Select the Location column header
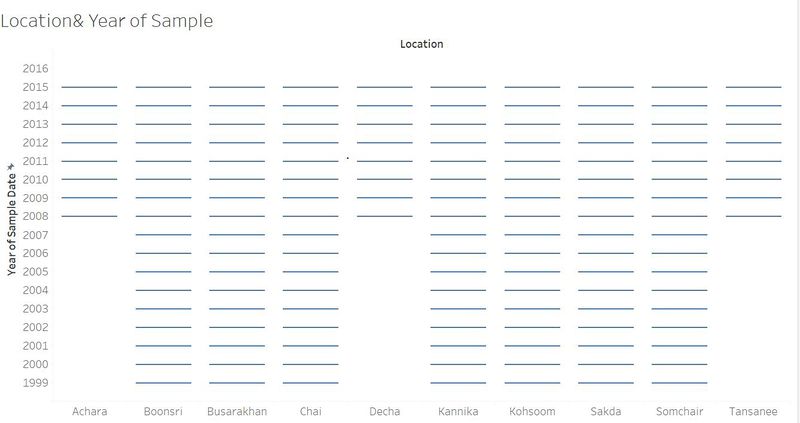 421,44
